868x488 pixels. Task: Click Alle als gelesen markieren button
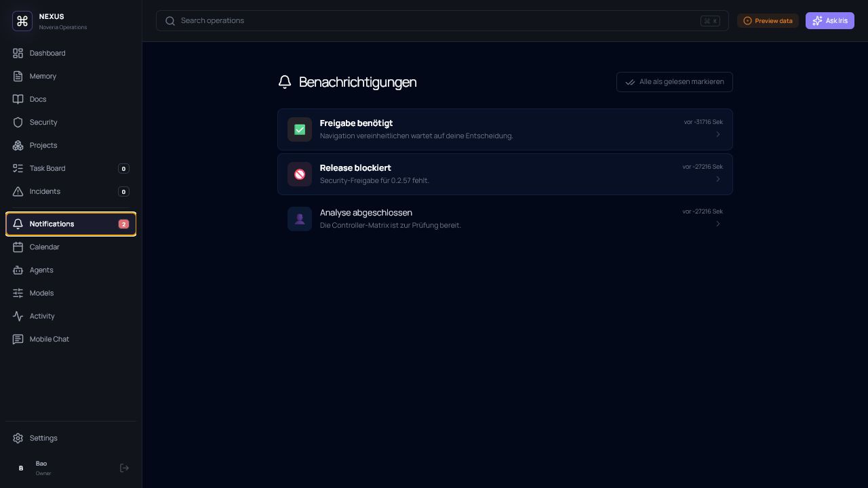tap(675, 82)
